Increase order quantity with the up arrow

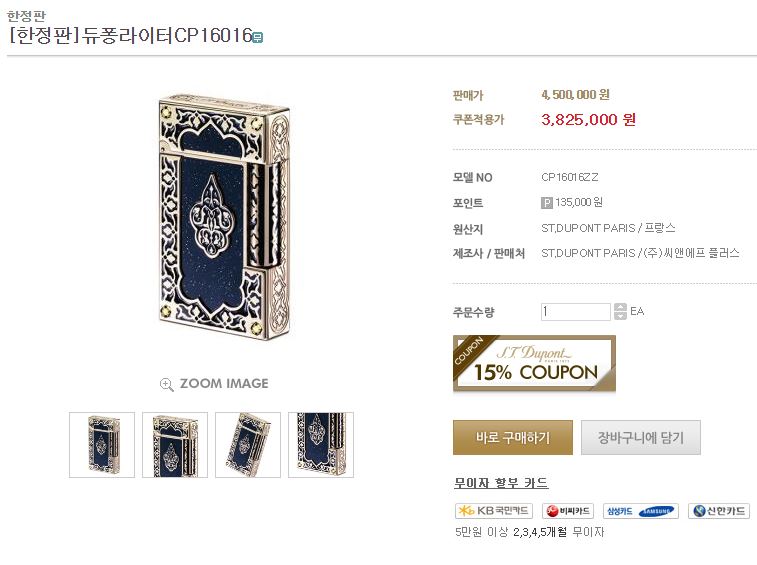[x=621, y=307]
